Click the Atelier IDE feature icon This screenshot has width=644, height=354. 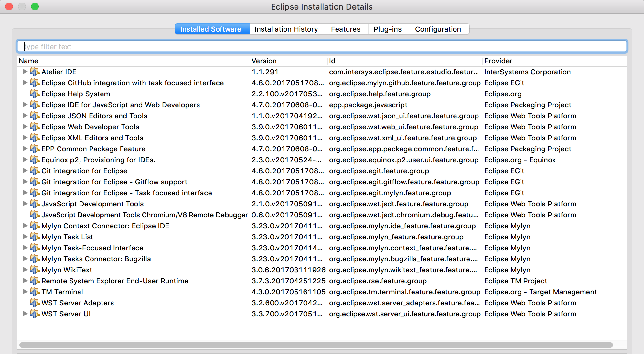pos(35,72)
